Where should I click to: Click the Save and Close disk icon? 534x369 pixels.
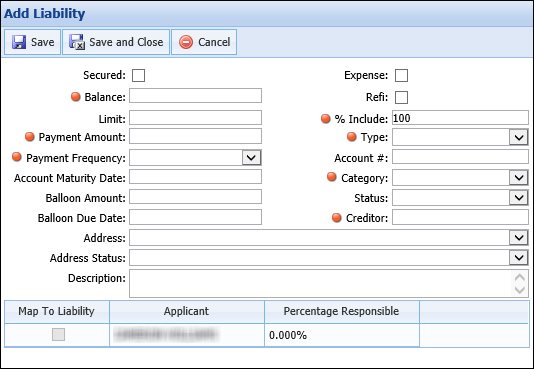coord(77,42)
